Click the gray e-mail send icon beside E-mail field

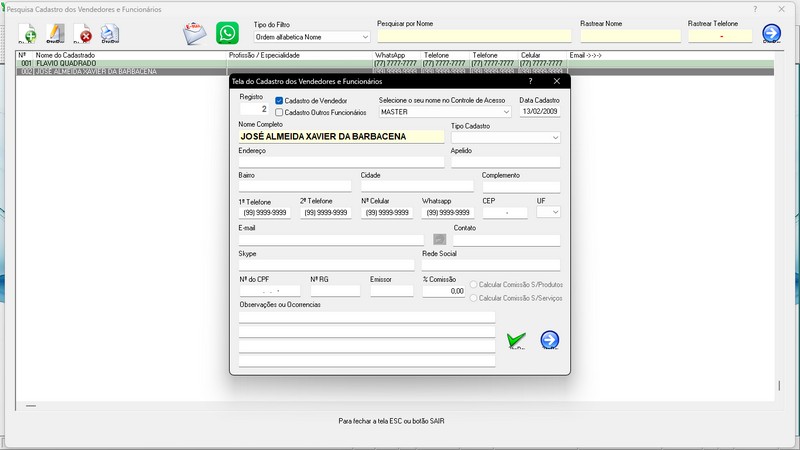(x=439, y=239)
